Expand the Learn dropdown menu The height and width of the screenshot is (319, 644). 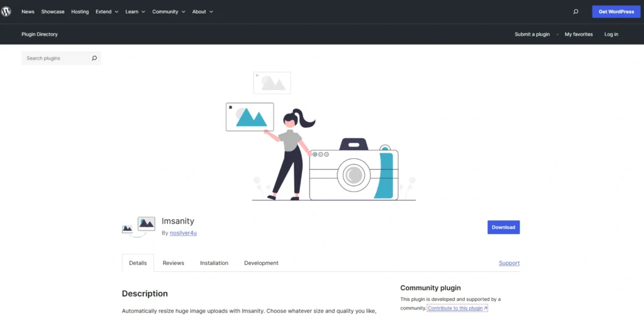135,12
